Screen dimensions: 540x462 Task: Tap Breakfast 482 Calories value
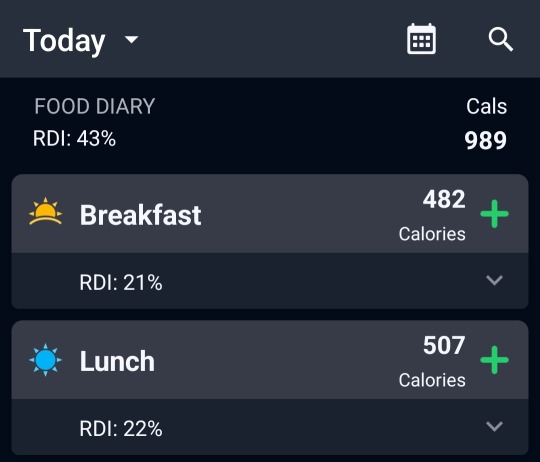coord(432,215)
